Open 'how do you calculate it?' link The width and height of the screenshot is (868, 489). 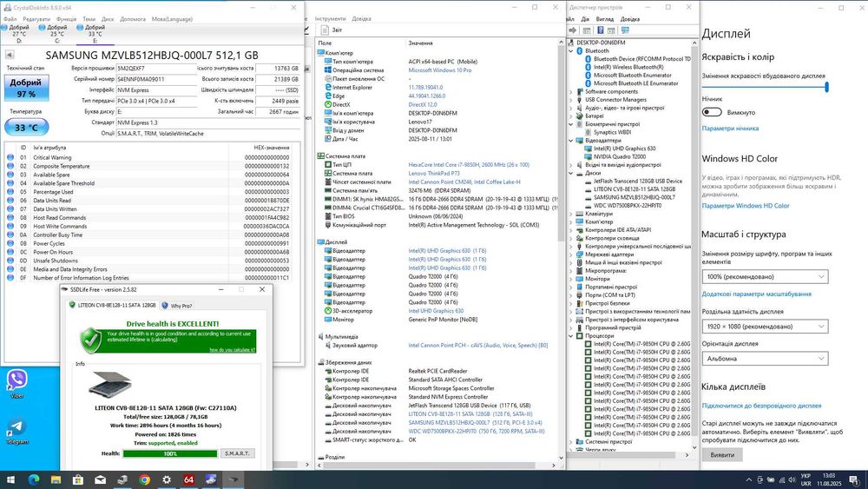coord(232,349)
